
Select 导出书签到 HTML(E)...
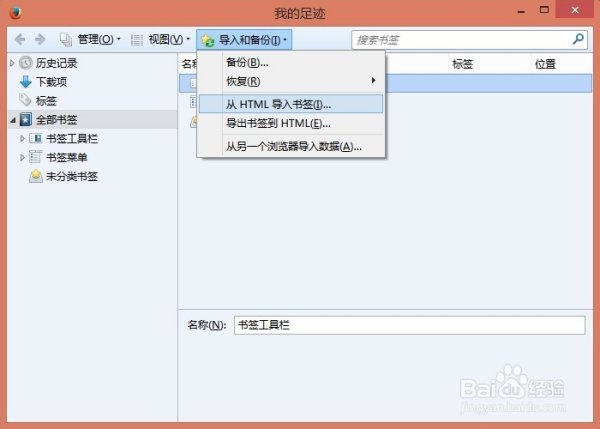click(291, 124)
